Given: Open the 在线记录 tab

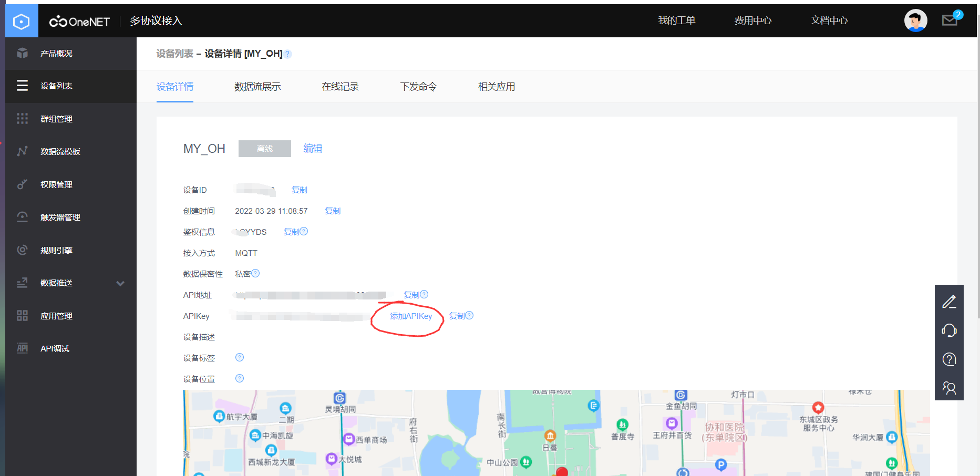Looking at the screenshot, I should [x=340, y=86].
